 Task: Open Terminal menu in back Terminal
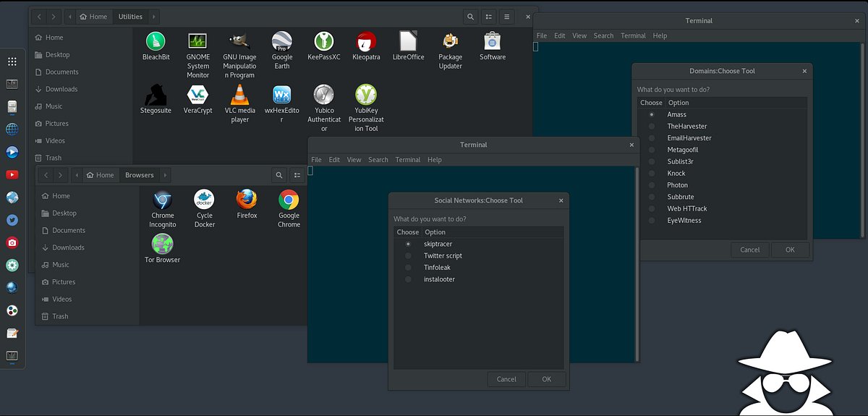(x=633, y=35)
